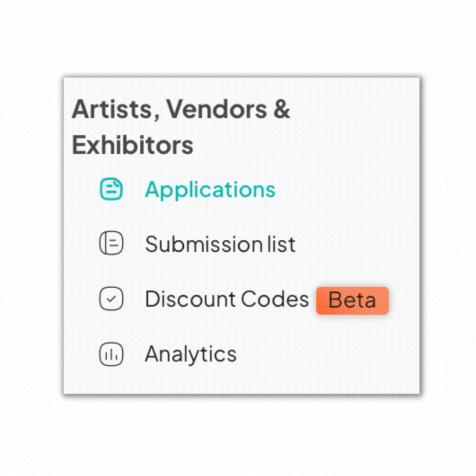Open the Applications menu item

[187, 190]
